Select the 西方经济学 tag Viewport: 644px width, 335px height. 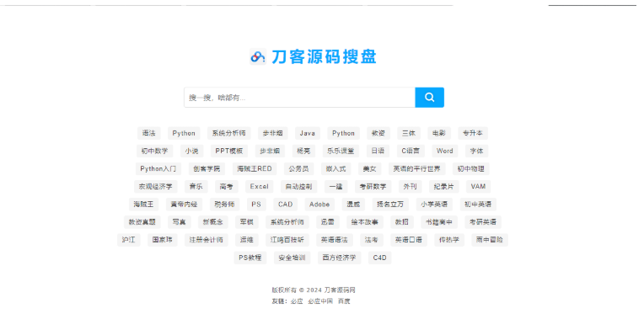point(339,258)
